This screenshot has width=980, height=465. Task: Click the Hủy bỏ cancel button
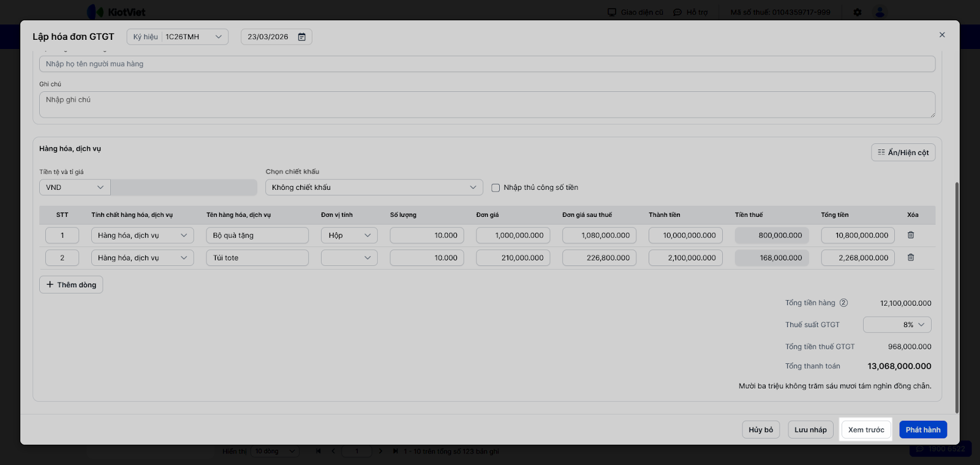(761, 429)
